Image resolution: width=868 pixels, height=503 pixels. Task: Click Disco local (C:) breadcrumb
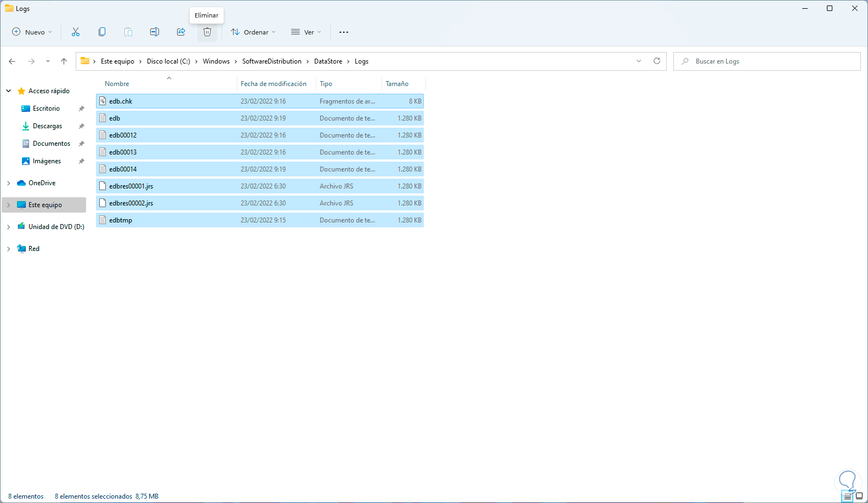(x=168, y=61)
